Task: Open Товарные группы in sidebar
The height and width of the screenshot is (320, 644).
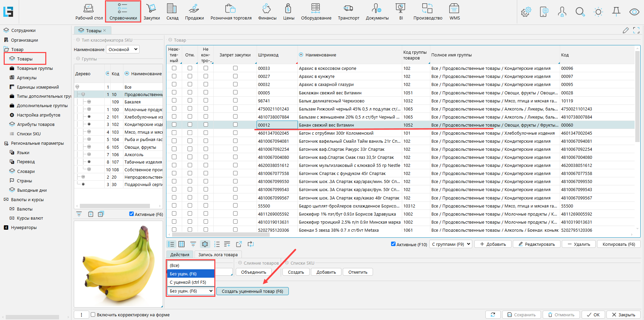Action: [x=35, y=68]
